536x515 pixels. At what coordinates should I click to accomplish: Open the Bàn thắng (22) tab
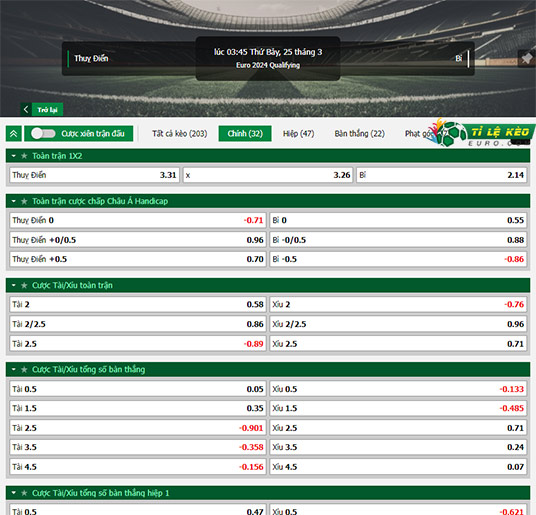coord(360,134)
